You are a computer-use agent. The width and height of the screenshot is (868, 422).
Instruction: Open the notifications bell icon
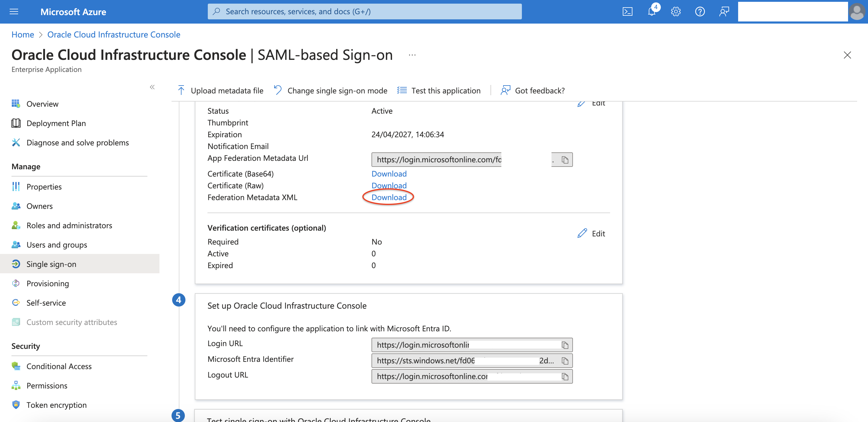[652, 12]
